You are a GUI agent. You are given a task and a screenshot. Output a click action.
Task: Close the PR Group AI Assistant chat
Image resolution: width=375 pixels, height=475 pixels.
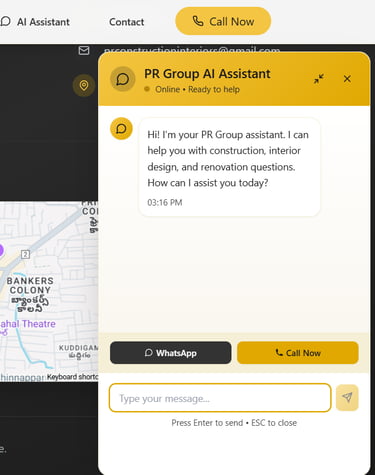coord(347,79)
